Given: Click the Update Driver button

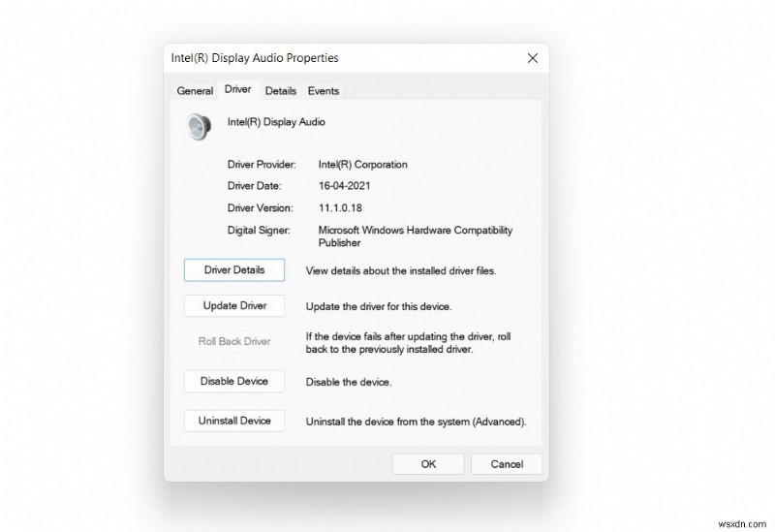Looking at the screenshot, I should click(x=234, y=305).
